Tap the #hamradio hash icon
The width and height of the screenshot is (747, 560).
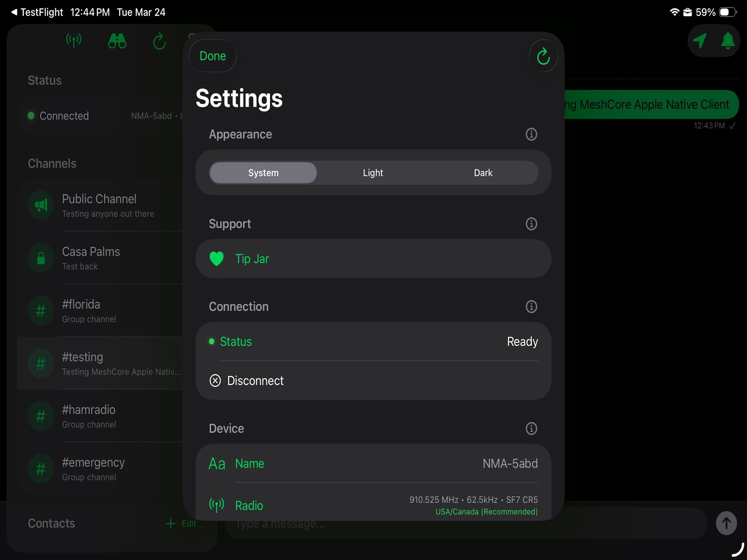(41, 416)
